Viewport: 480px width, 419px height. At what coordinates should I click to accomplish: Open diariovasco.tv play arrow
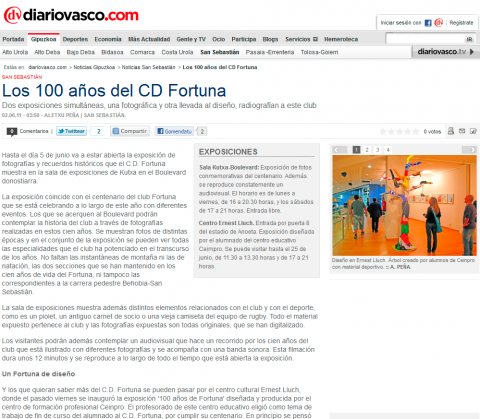[472, 52]
